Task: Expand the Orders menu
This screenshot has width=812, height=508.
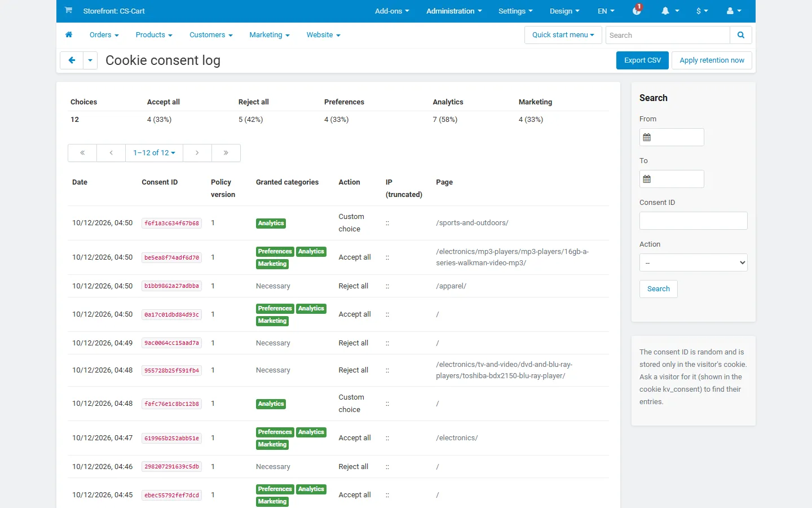Action: point(104,35)
